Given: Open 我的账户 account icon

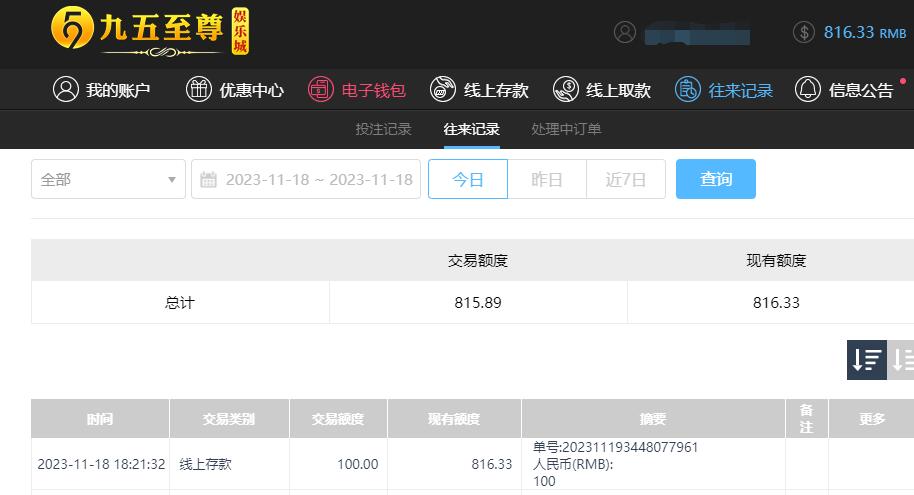Looking at the screenshot, I should pyautogui.click(x=65, y=89).
